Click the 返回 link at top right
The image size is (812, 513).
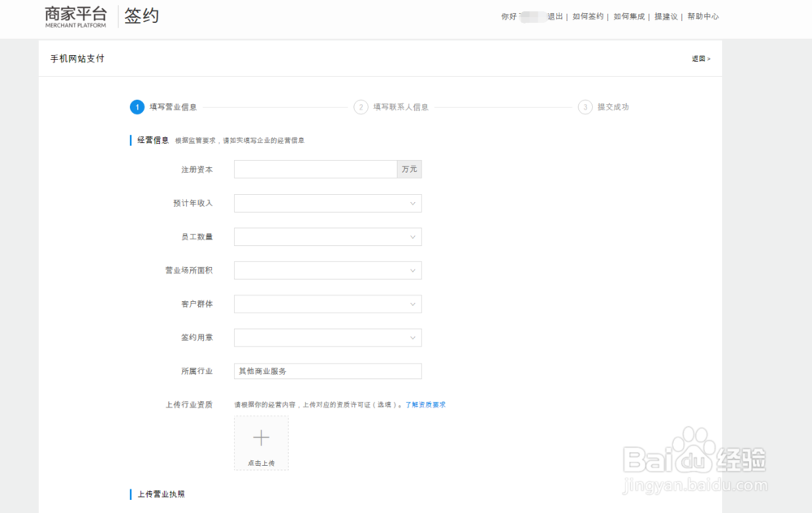click(699, 58)
